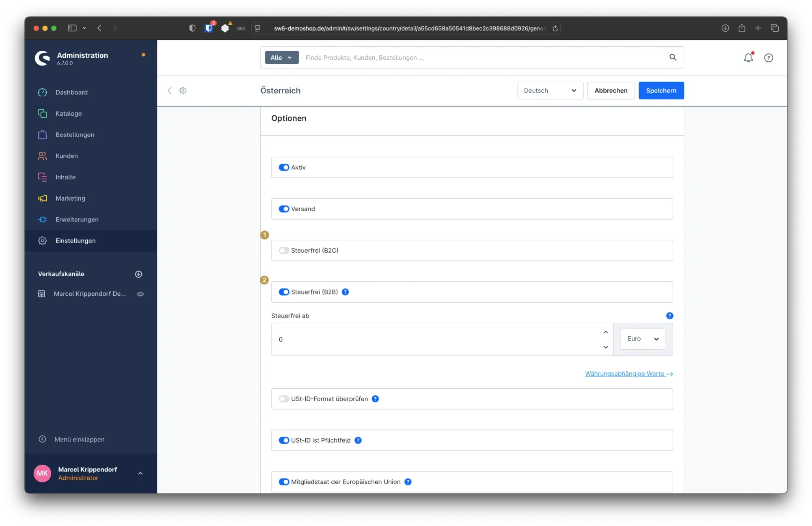Viewport: 812px width, 526px height.
Task: Go back using the page back arrow
Action: pos(170,91)
